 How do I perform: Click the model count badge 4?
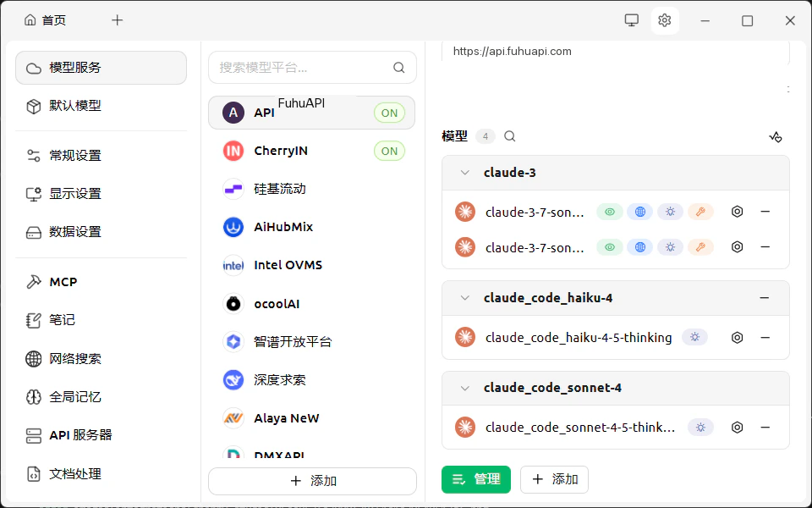(x=486, y=136)
